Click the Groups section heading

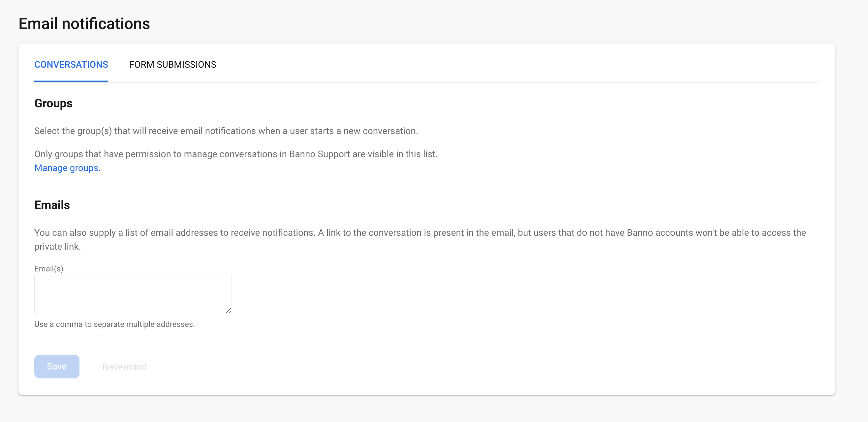coord(53,103)
